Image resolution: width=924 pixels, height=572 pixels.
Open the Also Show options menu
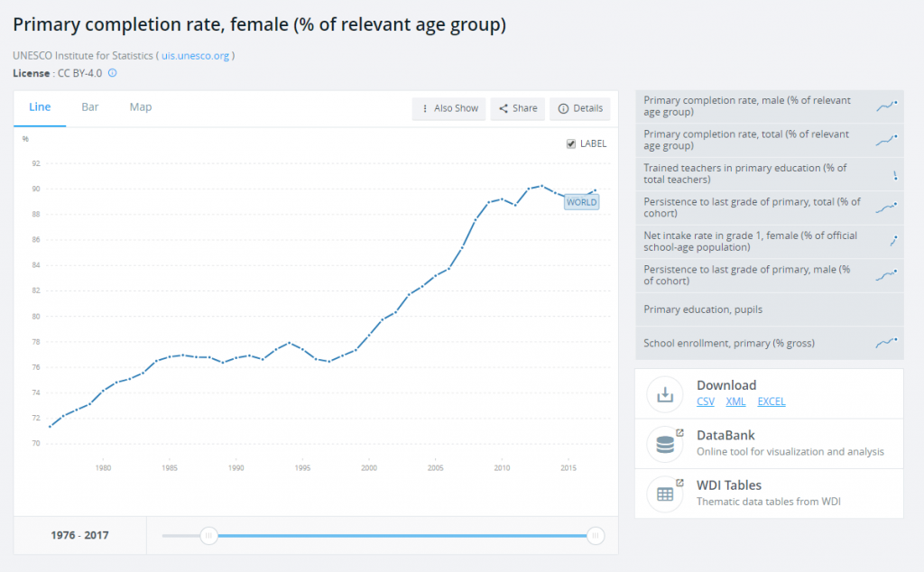449,108
